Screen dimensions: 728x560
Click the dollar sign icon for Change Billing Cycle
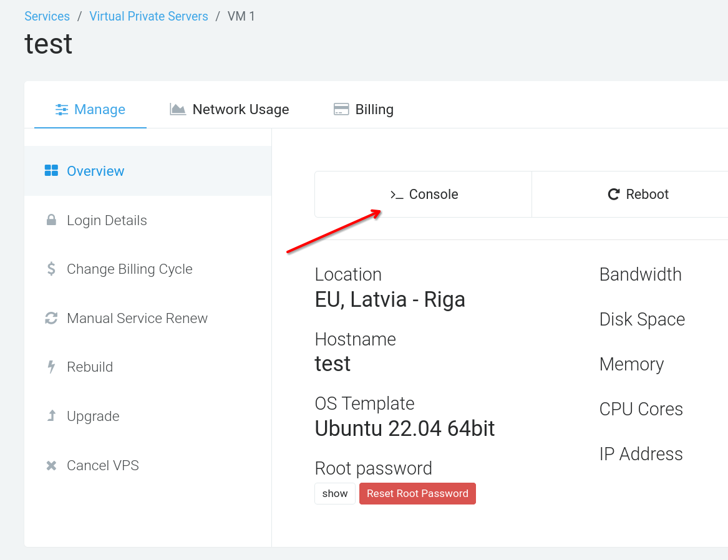point(51,269)
